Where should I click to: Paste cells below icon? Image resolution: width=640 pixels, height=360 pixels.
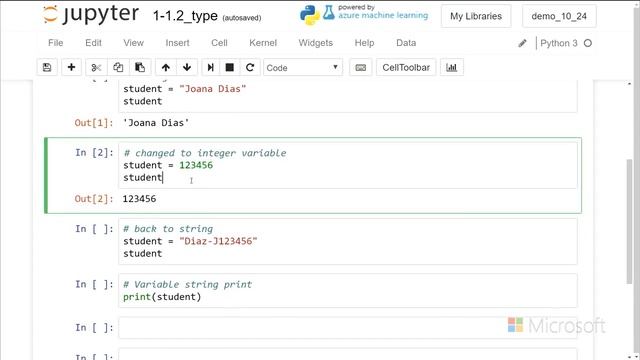[x=140, y=67]
